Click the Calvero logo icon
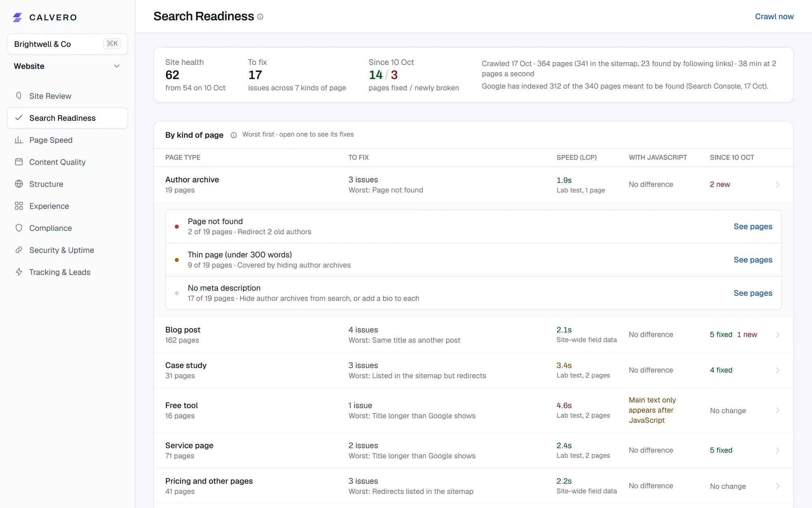This screenshot has width=812, height=508. (17, 17)
